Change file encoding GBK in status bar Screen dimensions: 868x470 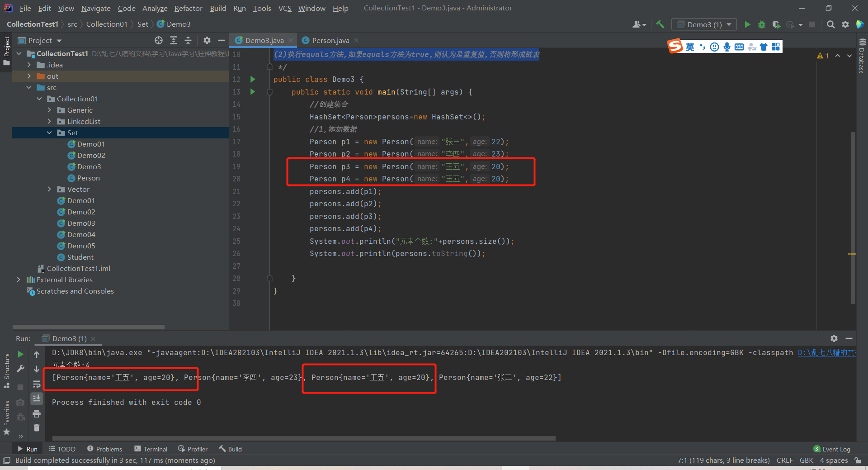pyautogui.click(x=806, y=460)
